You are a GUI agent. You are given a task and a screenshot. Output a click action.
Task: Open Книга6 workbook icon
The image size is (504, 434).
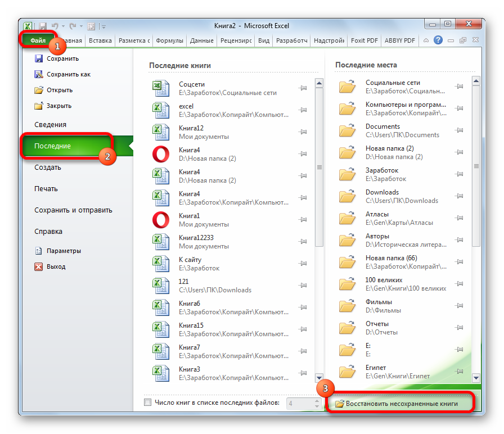pyautogui.click(x=161, y=308)
